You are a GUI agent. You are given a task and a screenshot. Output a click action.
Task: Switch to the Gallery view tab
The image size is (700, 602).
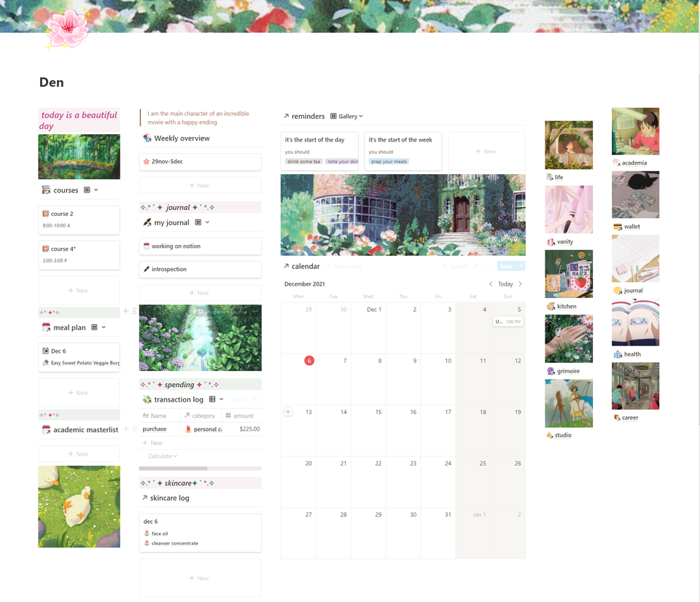[x=349, y=116]
